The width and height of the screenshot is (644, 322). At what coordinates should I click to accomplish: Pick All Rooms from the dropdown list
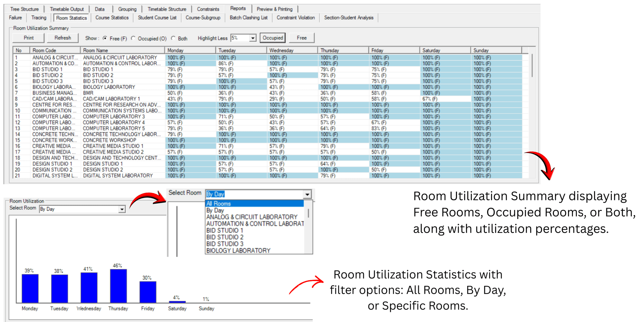[x=254, y=204]
